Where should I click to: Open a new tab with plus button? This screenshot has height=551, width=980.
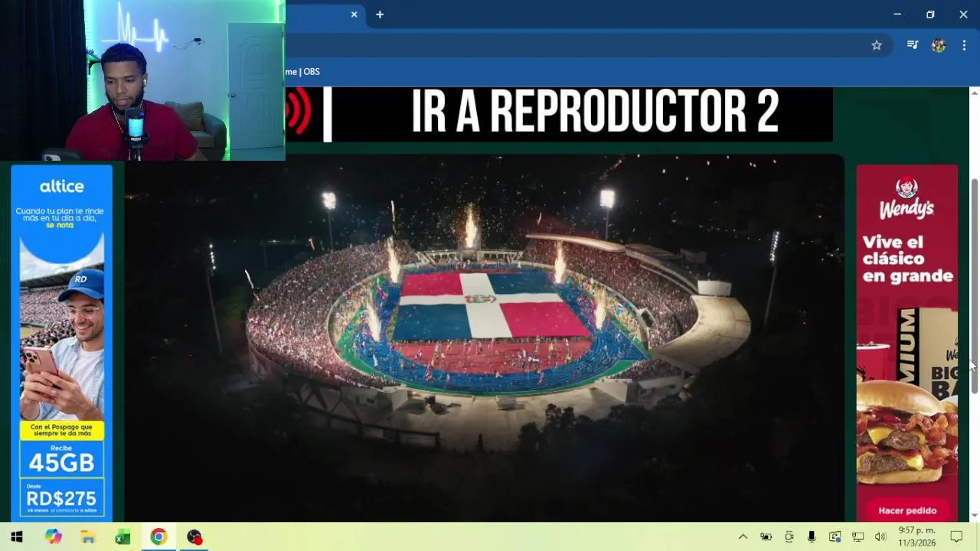[x=380, y=15]
